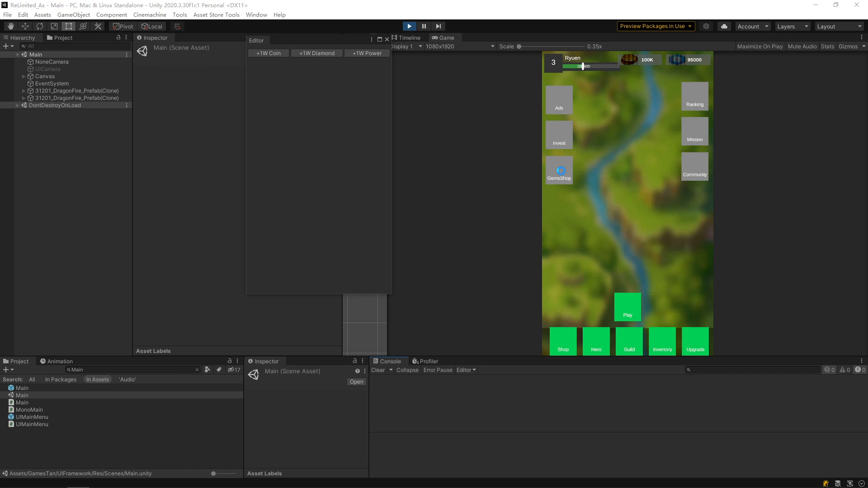Select the Hand tool in toolbar
The width and height of the screenshot is (868, 488).
(x=10, y=26)
